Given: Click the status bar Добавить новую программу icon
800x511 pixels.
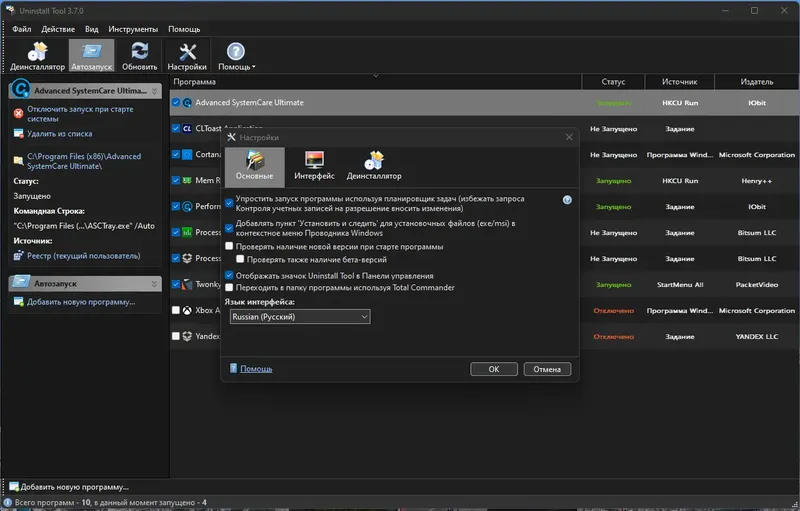Looking at the screenshot, I should (x=14, y=487).
